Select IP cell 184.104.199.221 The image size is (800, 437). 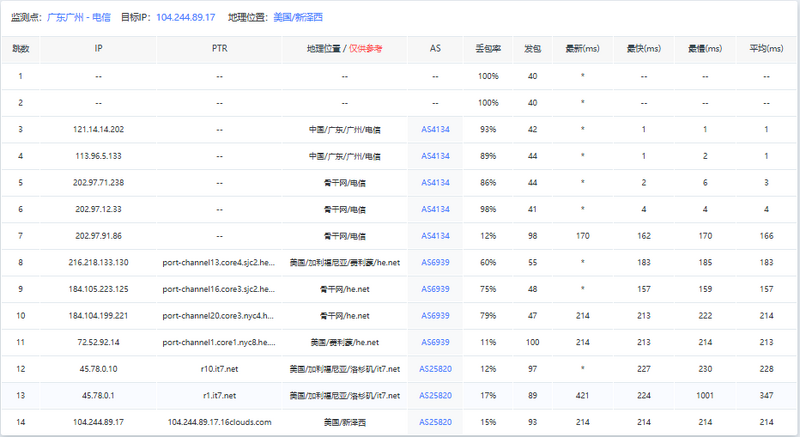pos(98,316)
